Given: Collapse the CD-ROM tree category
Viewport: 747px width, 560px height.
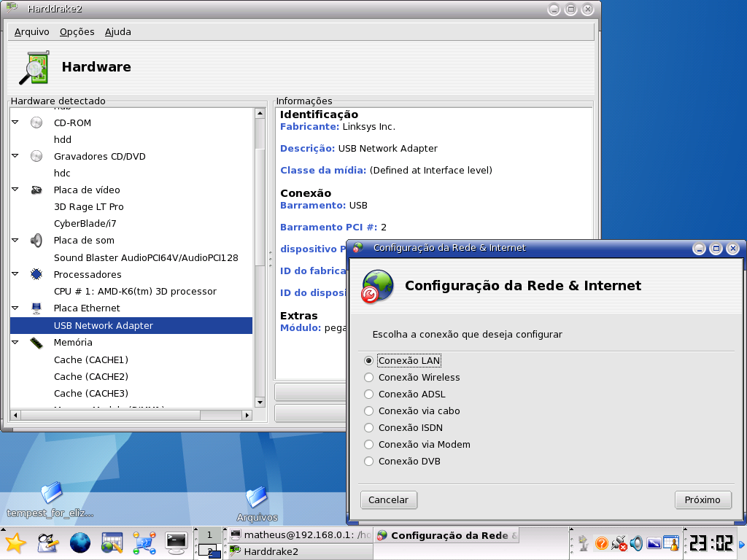Looking at the screenshot, I should [x=15, y=122].
